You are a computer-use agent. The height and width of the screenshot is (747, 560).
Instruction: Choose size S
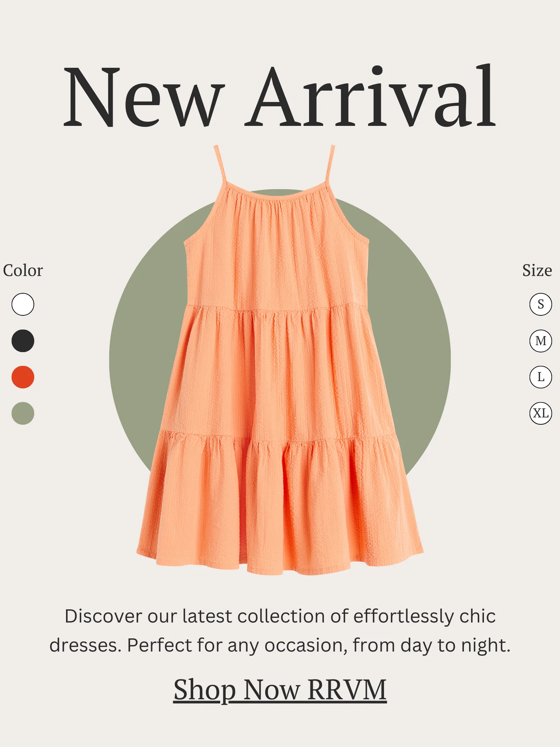[x=541, y=304]
